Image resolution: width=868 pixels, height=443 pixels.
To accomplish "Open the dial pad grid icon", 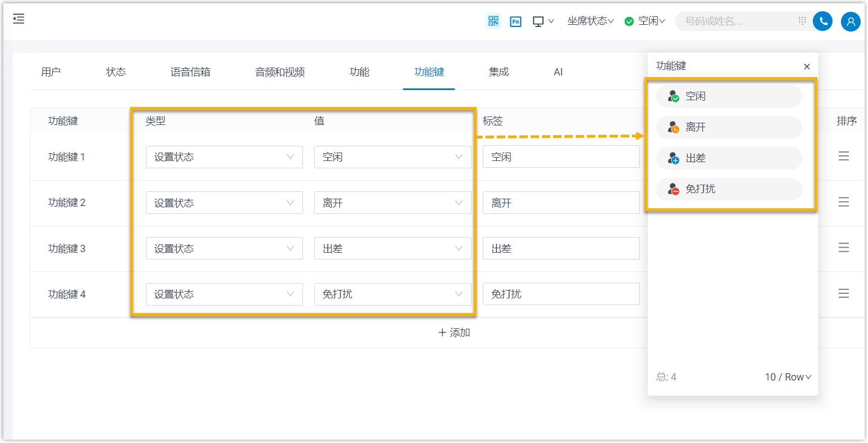I will (x=802, y=21).
